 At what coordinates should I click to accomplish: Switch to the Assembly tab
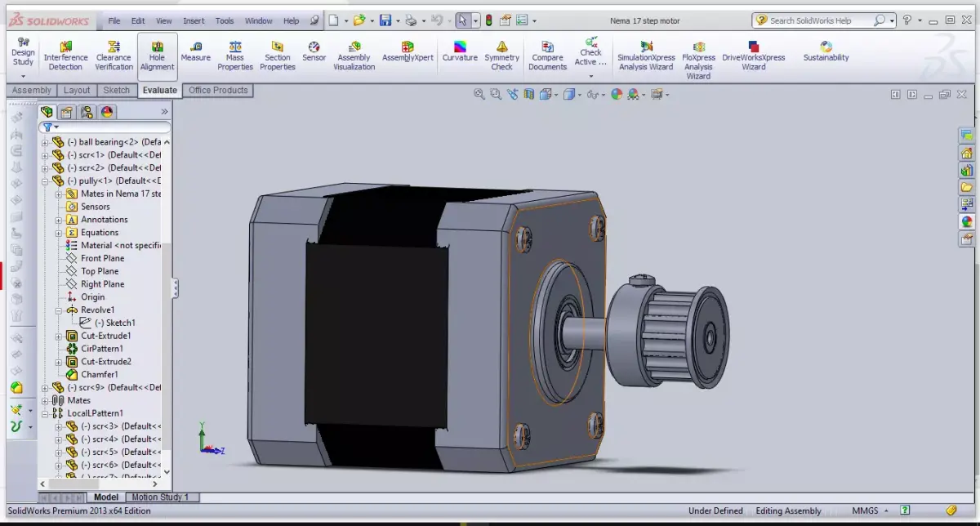point(32,91)
